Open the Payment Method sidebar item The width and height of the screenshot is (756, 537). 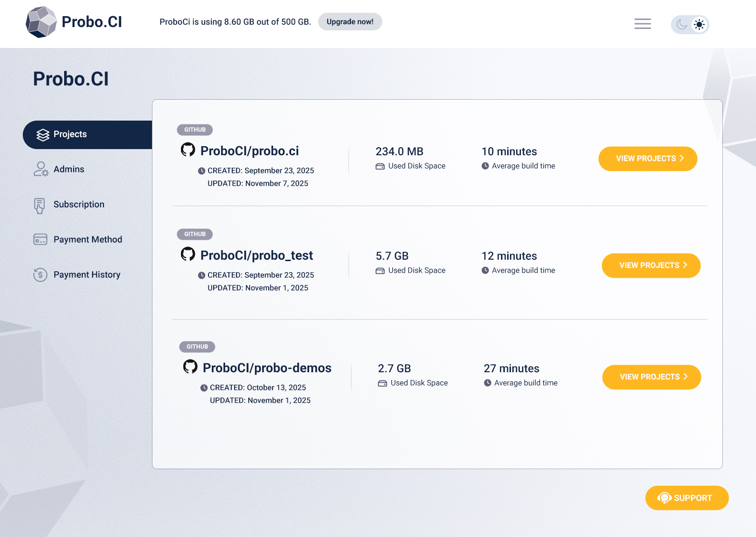click(78, 240)
